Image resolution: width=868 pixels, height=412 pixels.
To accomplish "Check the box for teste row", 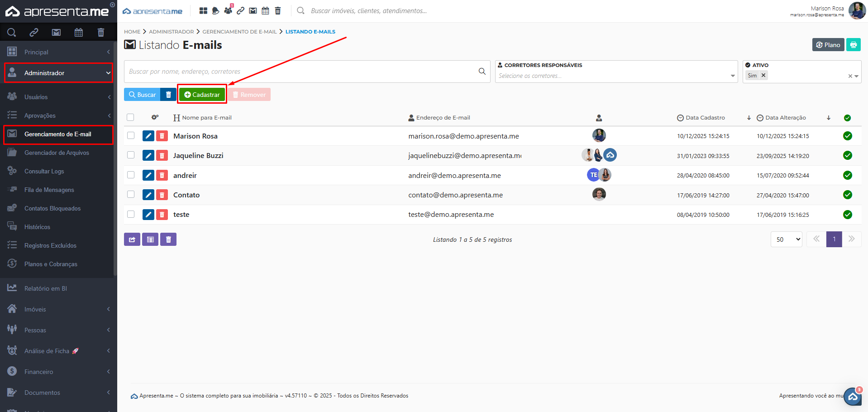I will (131, 214).
